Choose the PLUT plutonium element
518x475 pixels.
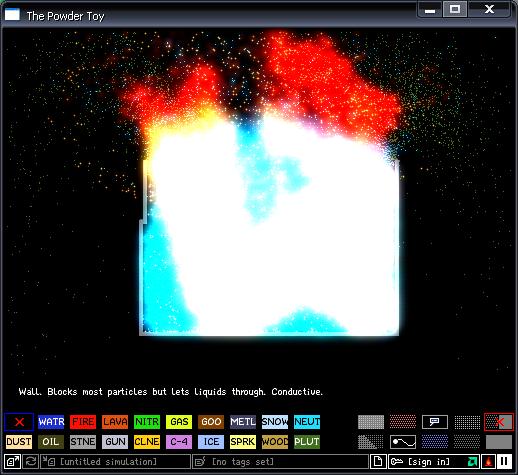pos(307,442)
